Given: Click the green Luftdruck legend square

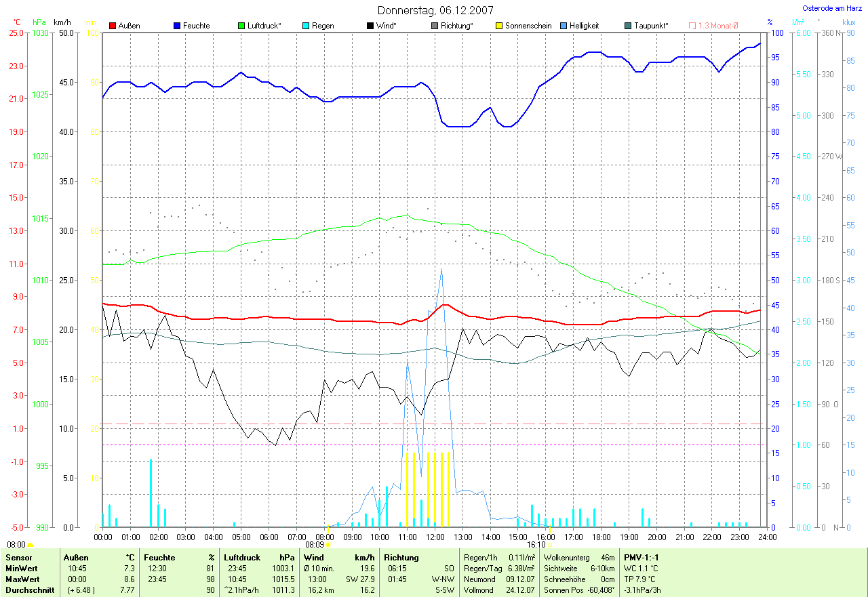Looking at the screenshot, I should pyautogui.click(x=242, y=26).
